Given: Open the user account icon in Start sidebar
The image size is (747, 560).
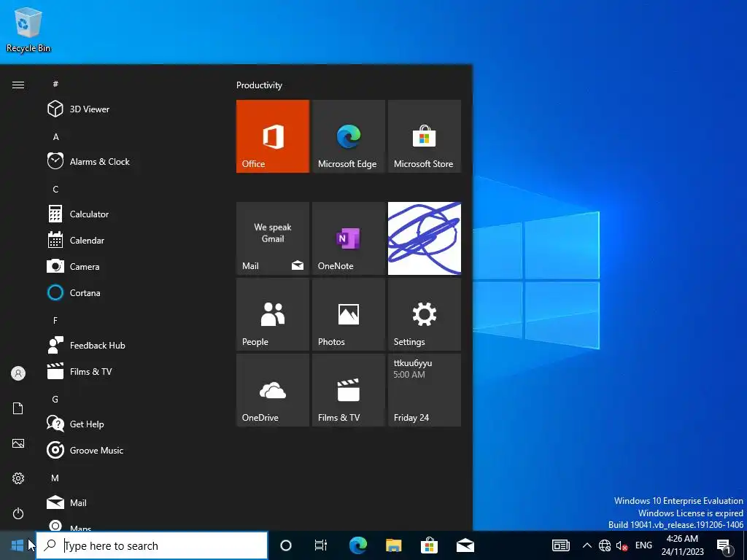Looking at the screenshot, I should (18, 373).
